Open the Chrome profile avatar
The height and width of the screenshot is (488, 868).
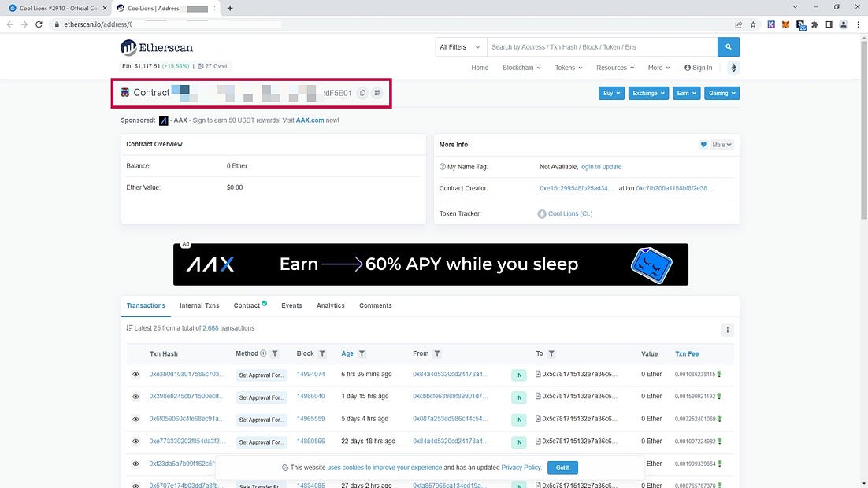coord(843,24)
